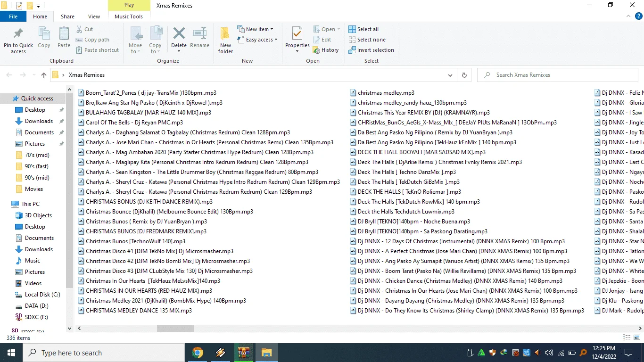The height and width of the screenshot is (362, 644).
Task: Open the Easy access dropdown
Action: click(x=257, y=40)
